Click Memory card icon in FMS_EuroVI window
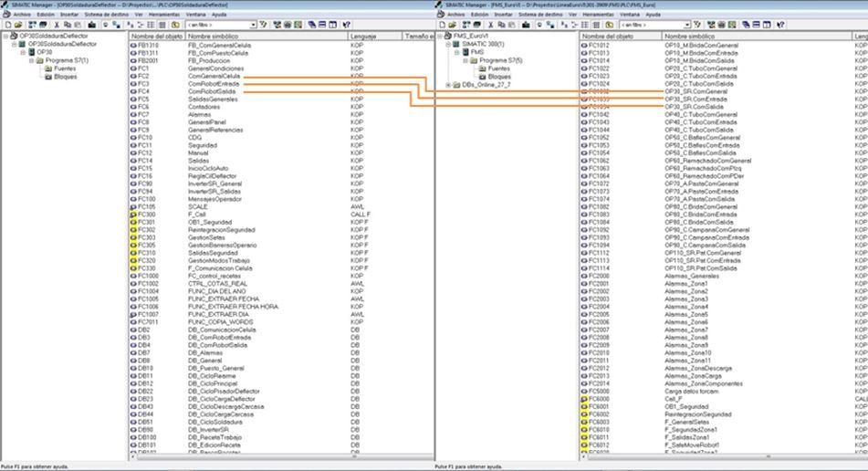 tap(477, 25)
